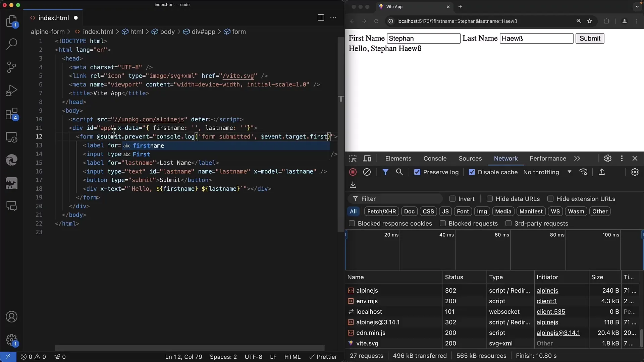Toggle the network filter funnel icon
Viewport: 644px width, 362px height.
pyautogui.click(x=385, y=172)
